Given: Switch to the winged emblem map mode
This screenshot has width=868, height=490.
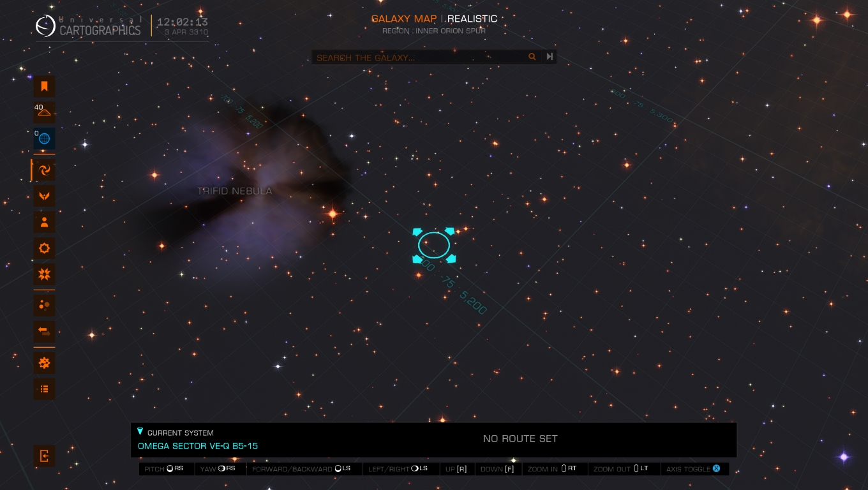Looking at the screenshot, I should [x=44, y=196].
